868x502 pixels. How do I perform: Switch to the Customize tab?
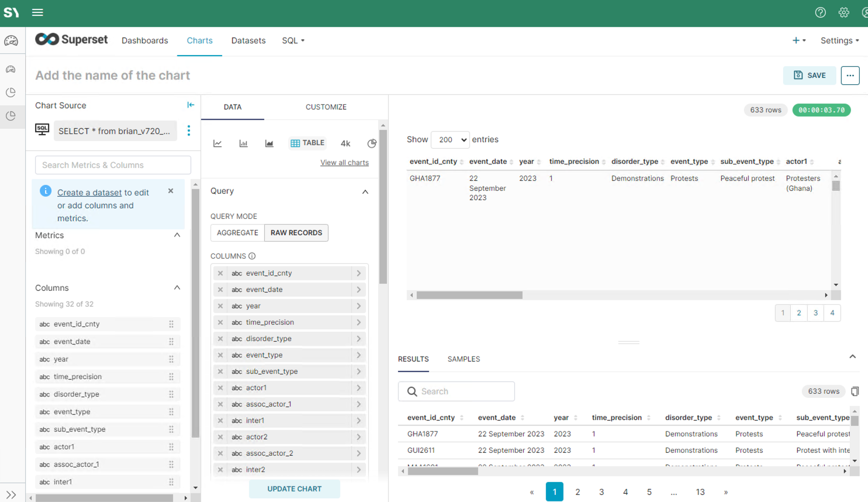pos(326,107)
